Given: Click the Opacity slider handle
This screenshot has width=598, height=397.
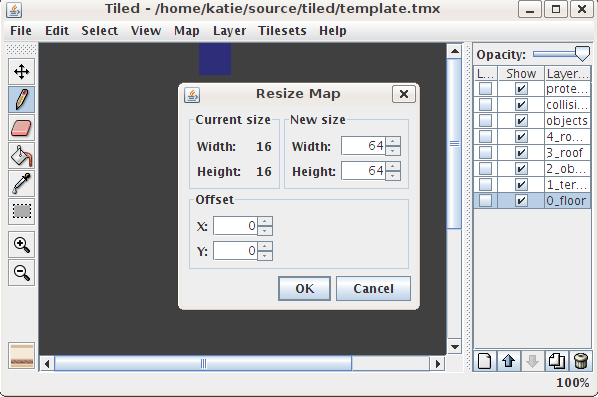Looking at the screenshot, I should tap(582, 54).
